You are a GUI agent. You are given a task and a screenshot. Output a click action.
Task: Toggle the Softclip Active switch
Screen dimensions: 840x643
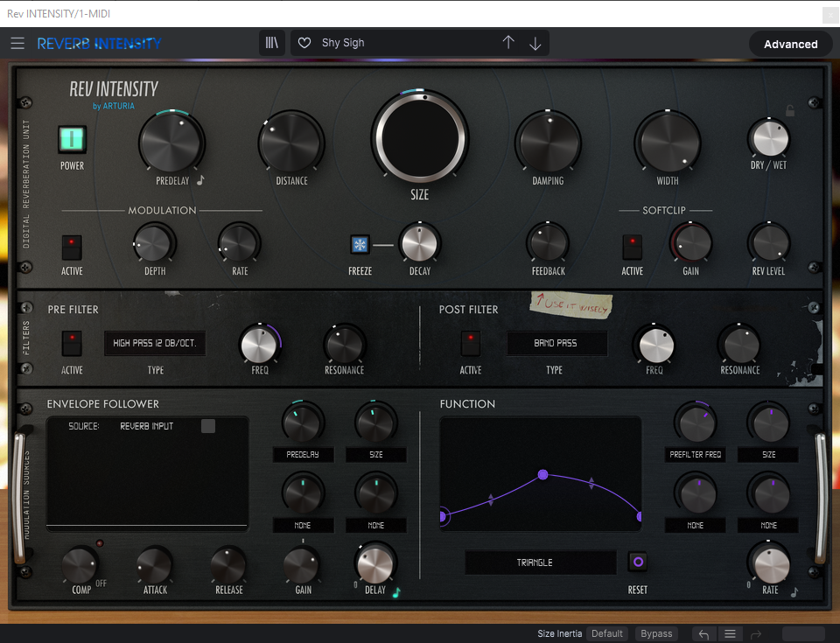click(632, 247)
